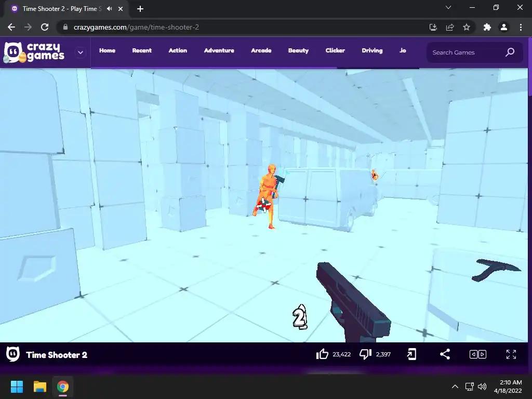532x399 pixels.
Task: Go to Clicker games category
Action: click(335, 50)
